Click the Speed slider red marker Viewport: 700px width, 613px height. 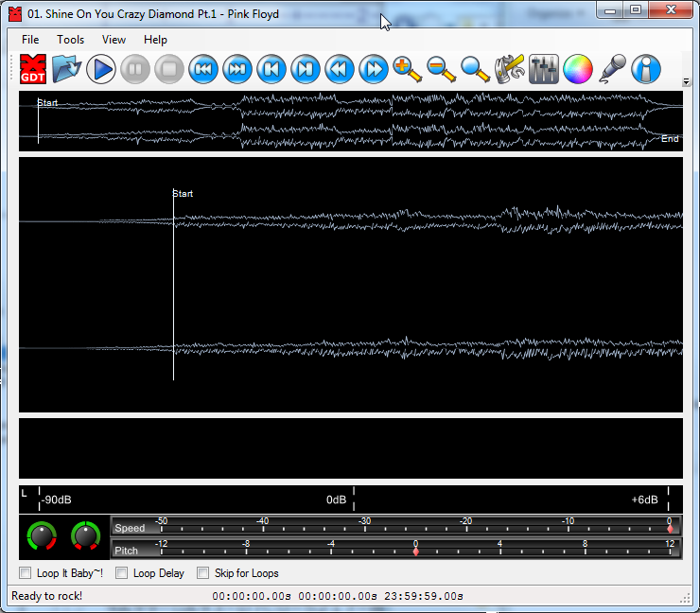pyautogui.click(x=670, y=529)
